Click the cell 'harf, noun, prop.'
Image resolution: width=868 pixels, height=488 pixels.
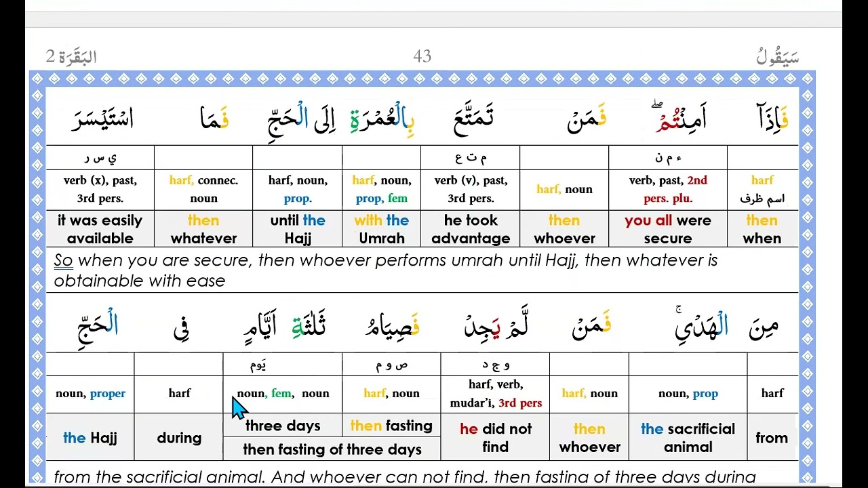(298, 189)
